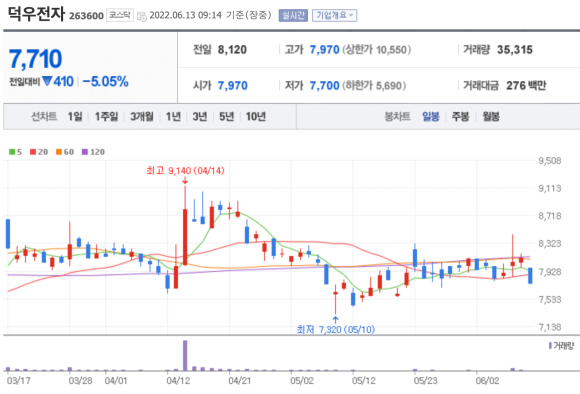
Task: Click the 7,138 price axis label
Action: [550, 327]
